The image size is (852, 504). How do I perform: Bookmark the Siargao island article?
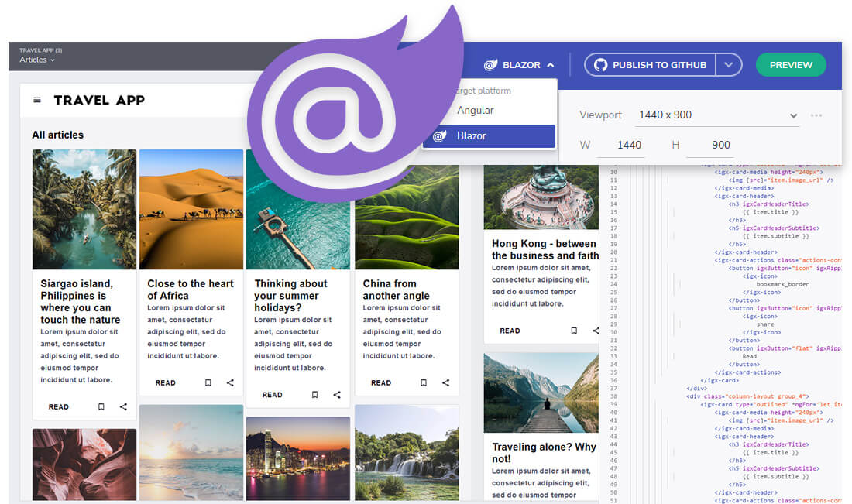pyautogui.click(x=101, y=406)
